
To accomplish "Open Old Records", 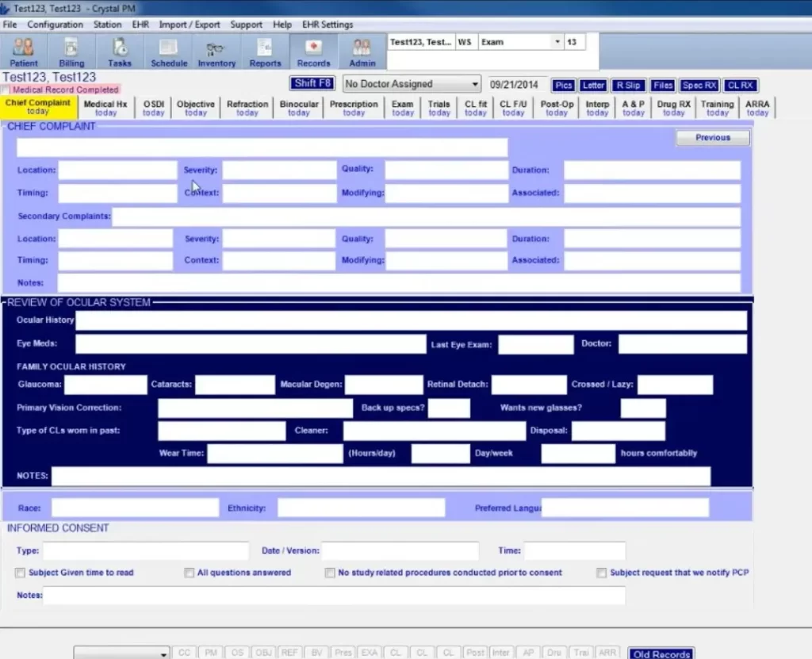I will (x=661, y=653).
